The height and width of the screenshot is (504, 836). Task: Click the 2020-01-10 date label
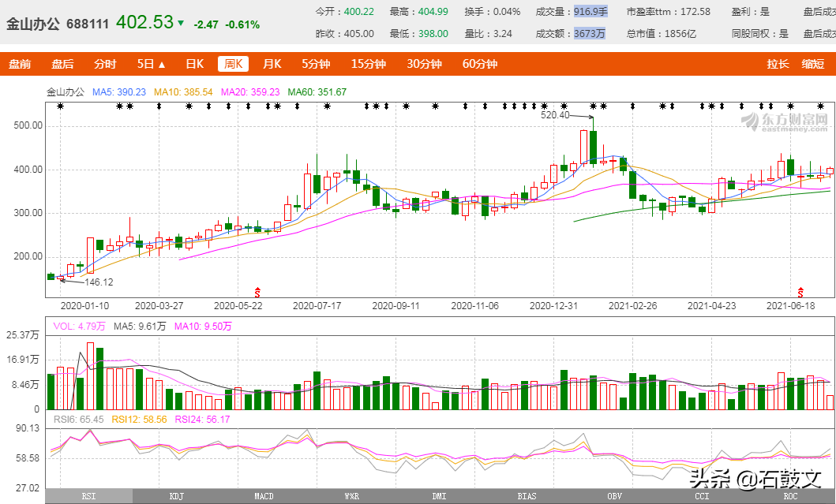pyautogui.click(x=84, y=306)
